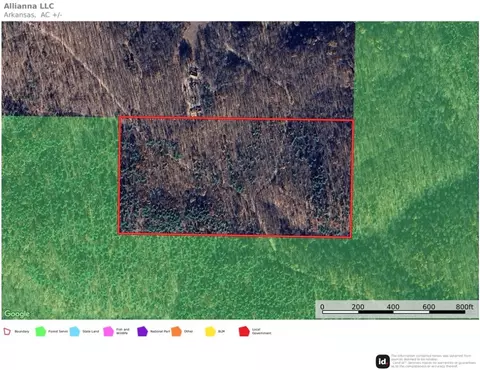Click the orange Other legend swatch
This screenshot has width=480, height=370.
[x=176, y=331]
